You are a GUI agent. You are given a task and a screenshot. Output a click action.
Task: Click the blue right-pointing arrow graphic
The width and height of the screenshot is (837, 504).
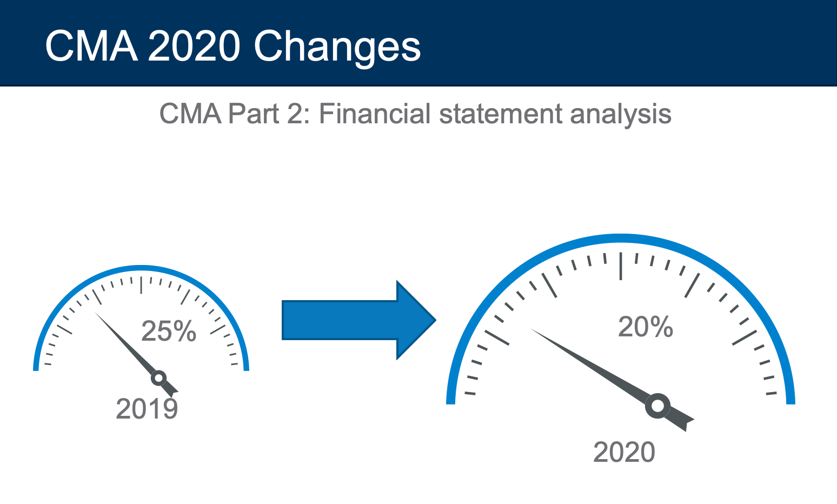coord(359,320)
